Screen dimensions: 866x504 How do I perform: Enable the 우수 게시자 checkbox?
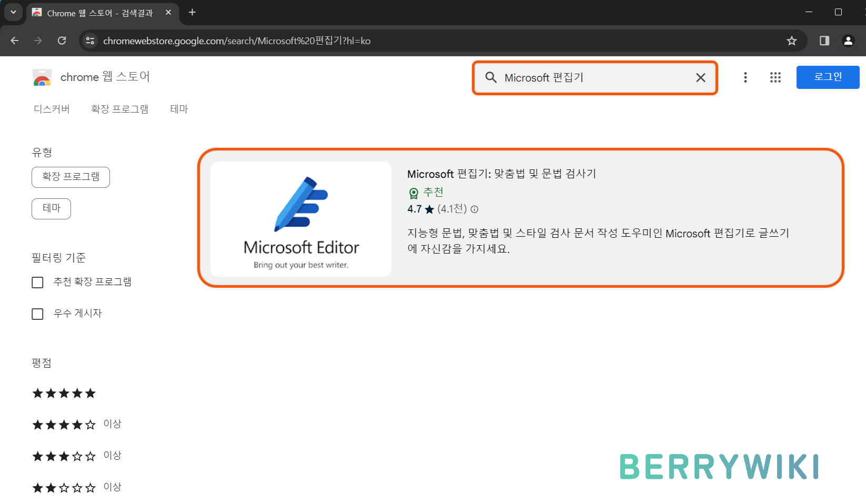(37, 314)
